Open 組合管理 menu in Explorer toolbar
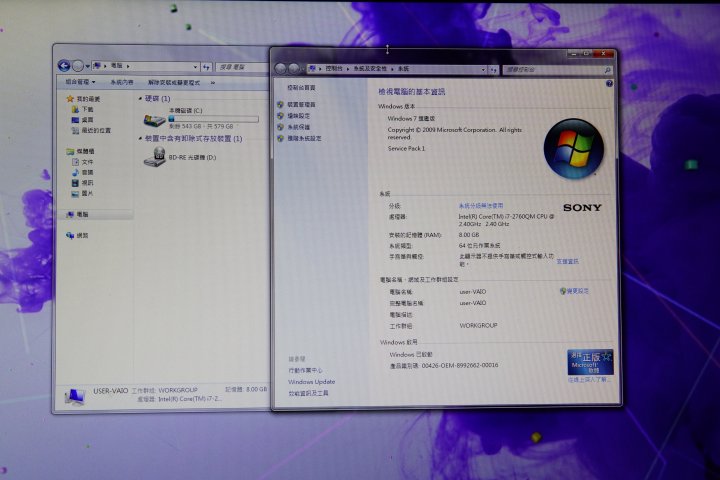 pos(80,82)
